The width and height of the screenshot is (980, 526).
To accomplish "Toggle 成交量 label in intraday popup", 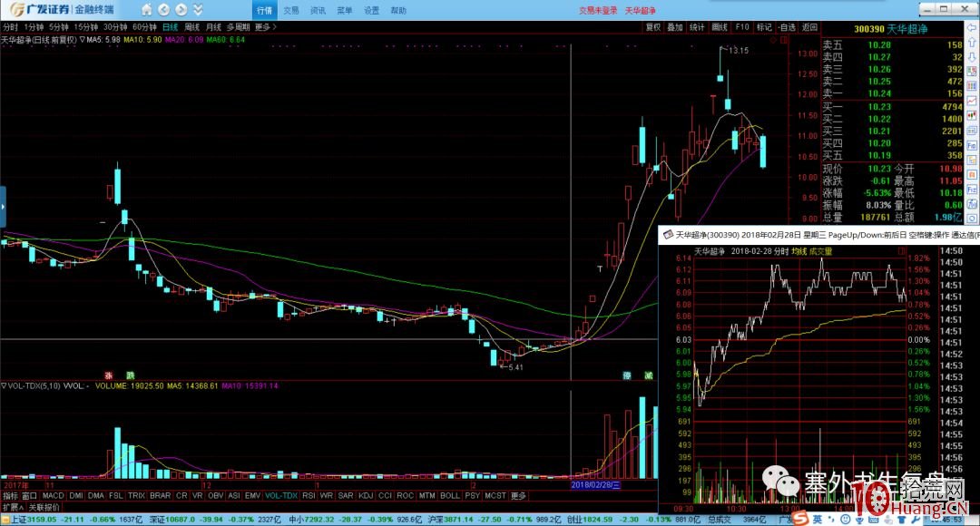I will [x=821, y=251].
